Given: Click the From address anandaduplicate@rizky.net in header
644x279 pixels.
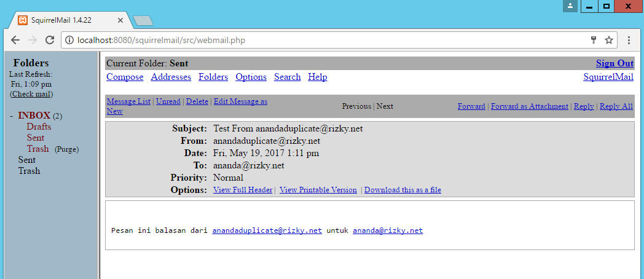Looking at the screenshot, I should tap(267, 141).
